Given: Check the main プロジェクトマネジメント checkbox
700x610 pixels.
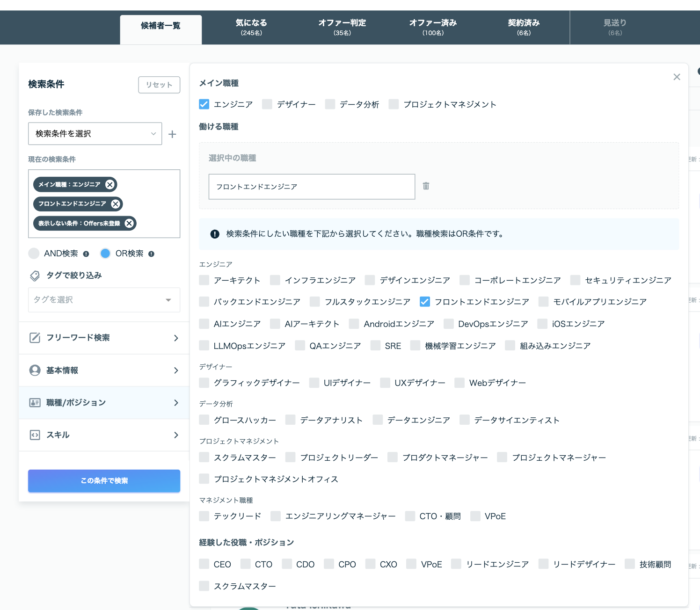Looking at the screenshot, I should [394, 104].
